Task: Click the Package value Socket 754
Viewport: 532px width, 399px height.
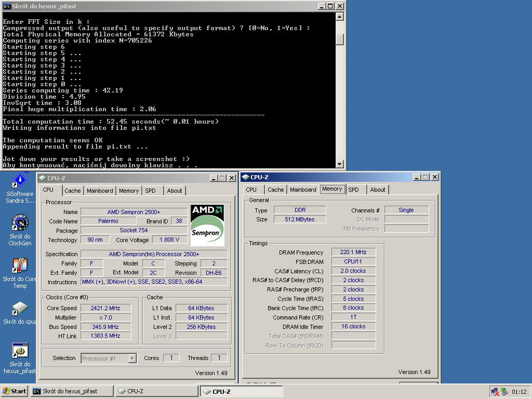Action: tap(134, 230)
